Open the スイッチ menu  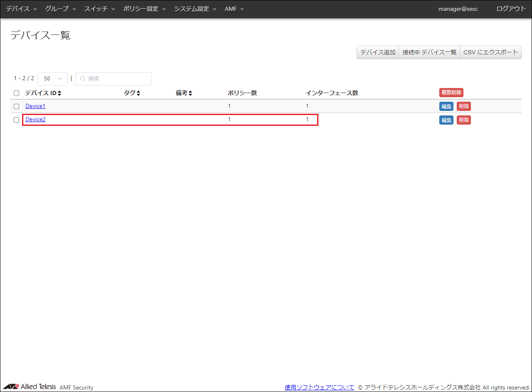point(99,9)
